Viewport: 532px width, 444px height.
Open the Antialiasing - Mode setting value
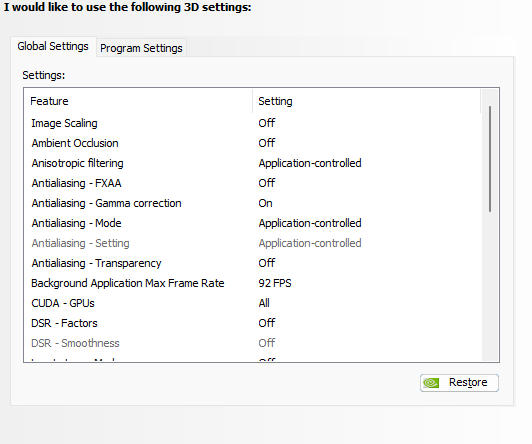pyautogui.click(x=310, y=223)
